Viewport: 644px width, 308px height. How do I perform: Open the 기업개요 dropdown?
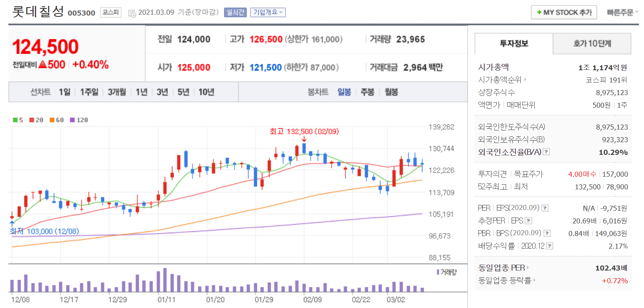tap(267, 12)
